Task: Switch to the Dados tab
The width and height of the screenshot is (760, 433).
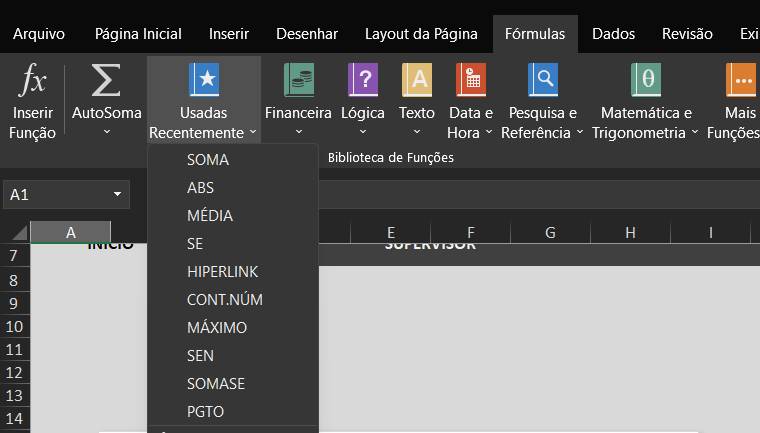Action: tap(613, 34)
